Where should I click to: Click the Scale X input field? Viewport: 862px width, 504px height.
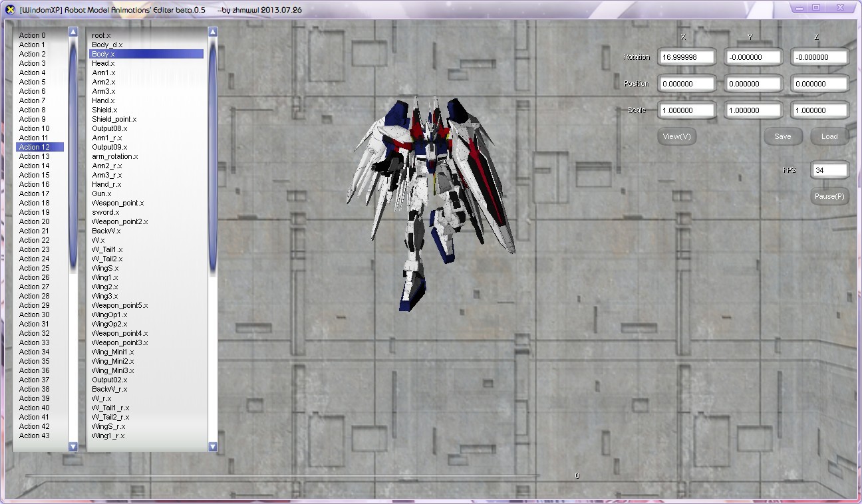pos(687,110)
